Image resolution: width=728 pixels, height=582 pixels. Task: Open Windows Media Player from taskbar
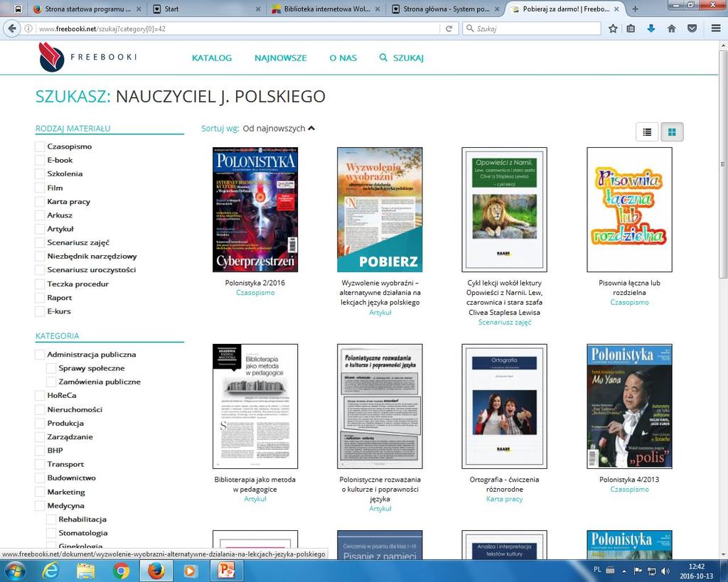pyautogui.click(x=189, y=571)
